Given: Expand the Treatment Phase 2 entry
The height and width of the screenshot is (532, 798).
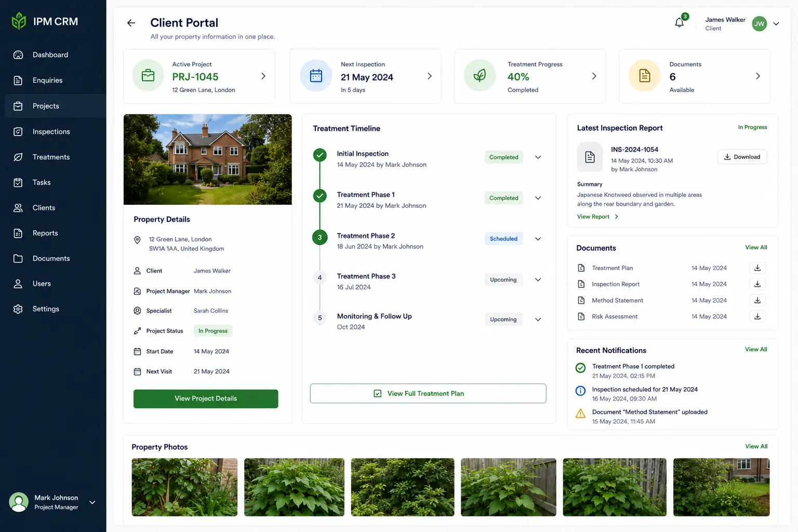Looking at the screenshot, I should point(538,239).
